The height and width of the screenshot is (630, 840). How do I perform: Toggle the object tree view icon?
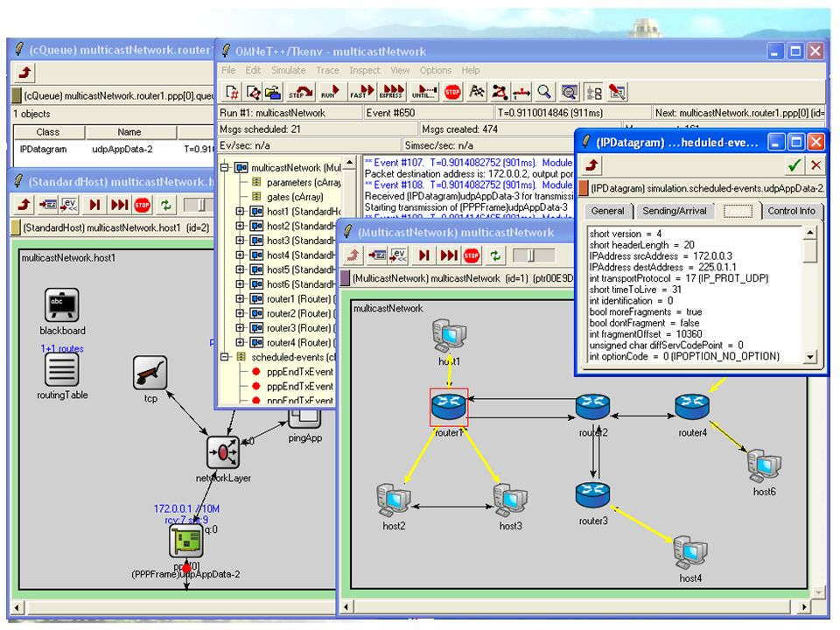pos(593,92)
